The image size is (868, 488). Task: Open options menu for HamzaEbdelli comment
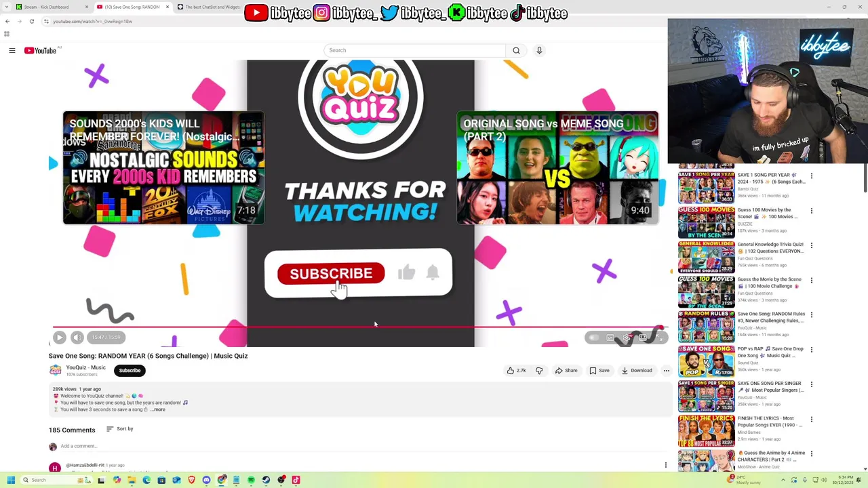coord(666,465)
